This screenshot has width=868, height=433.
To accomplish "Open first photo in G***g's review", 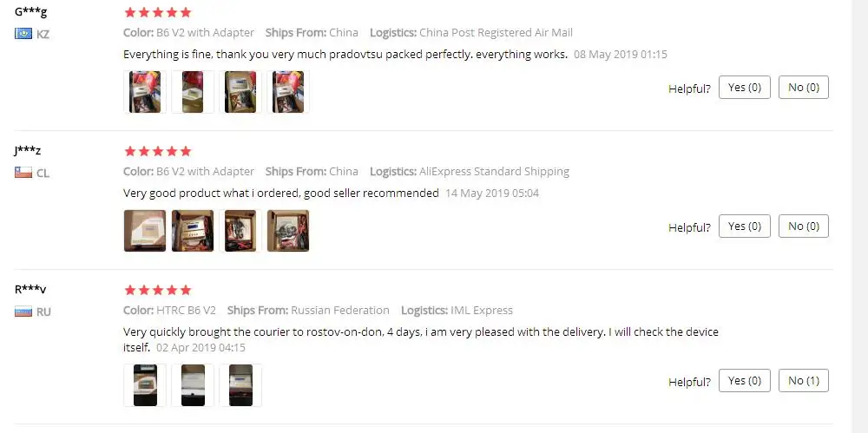I will pyautogui.click(x=144, y=92).
